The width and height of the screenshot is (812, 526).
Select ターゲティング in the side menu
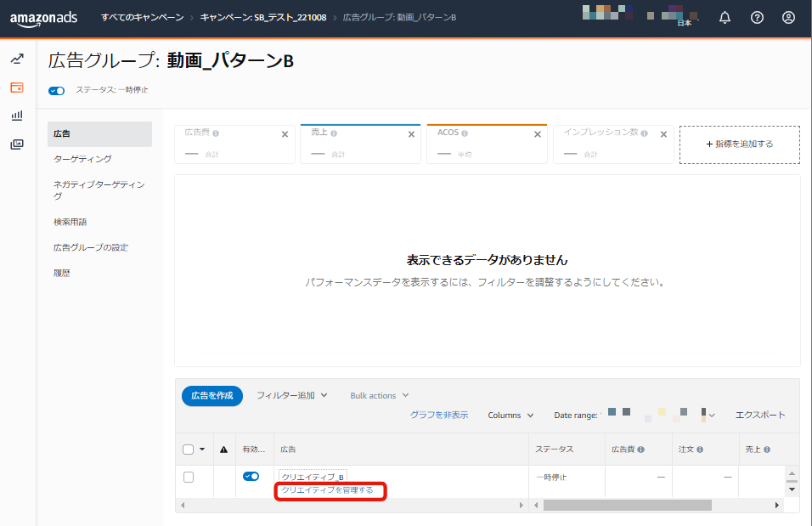pyautogui.click(x=82, y=159)
